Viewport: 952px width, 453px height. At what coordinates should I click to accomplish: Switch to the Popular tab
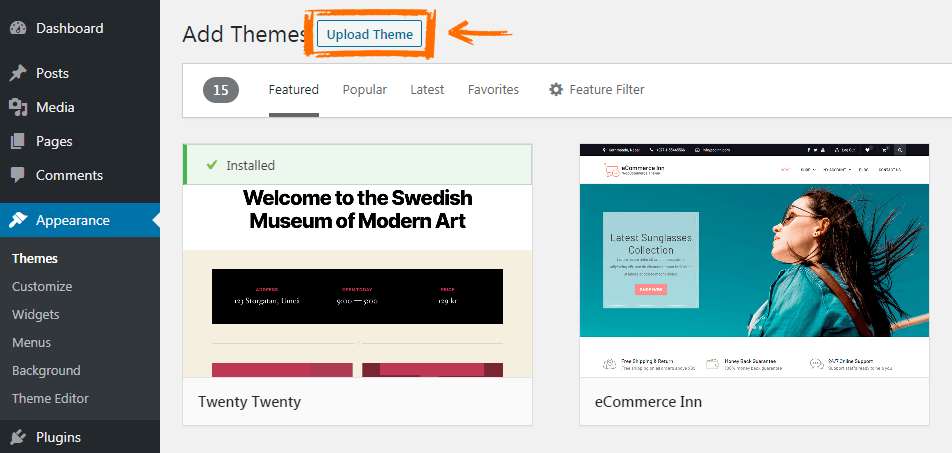364,90
